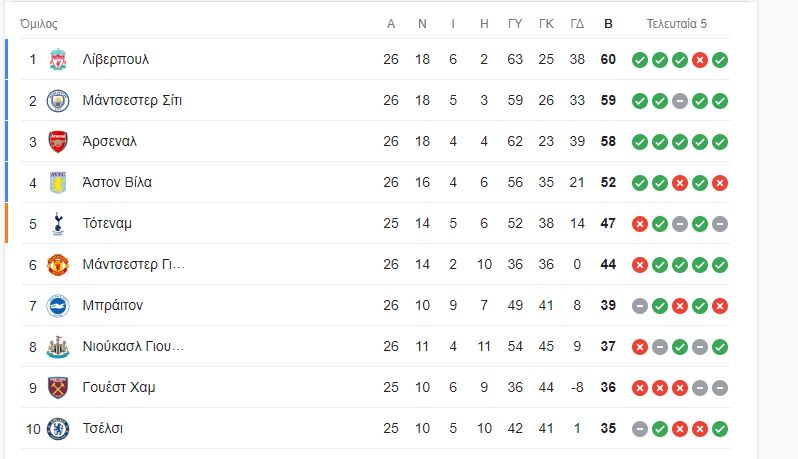This screenshot has height=459, width=798.
Task: Click the Newcastle United club crest
Action: coord(57,347)
